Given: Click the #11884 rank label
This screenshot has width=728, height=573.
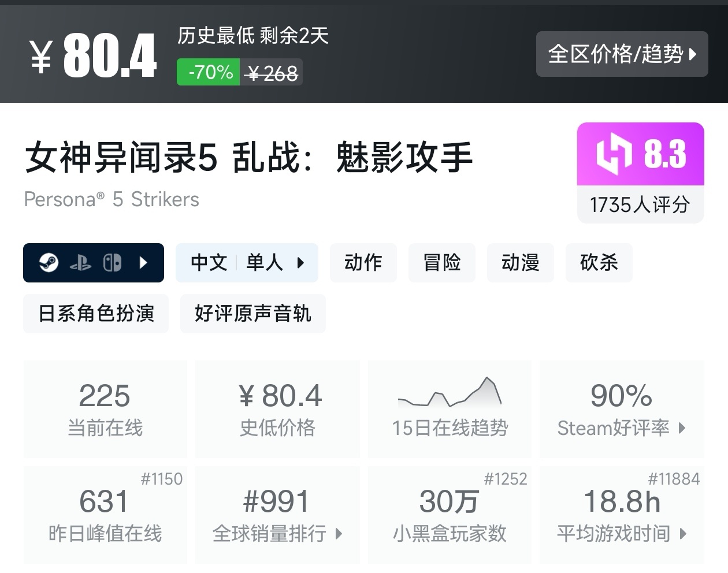Looking at the screenshot, I should tap(674, 479).
